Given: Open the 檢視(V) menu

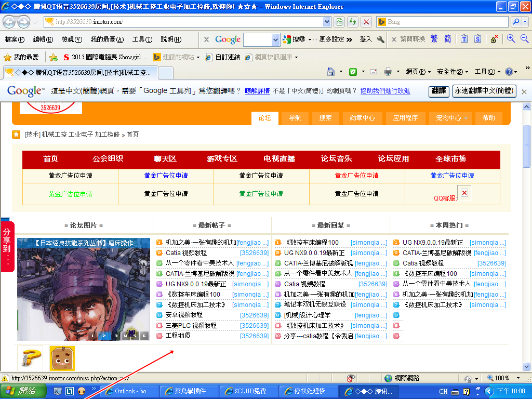Looking at the screenshot, I should pyautogui.click(x=72, y=39).
